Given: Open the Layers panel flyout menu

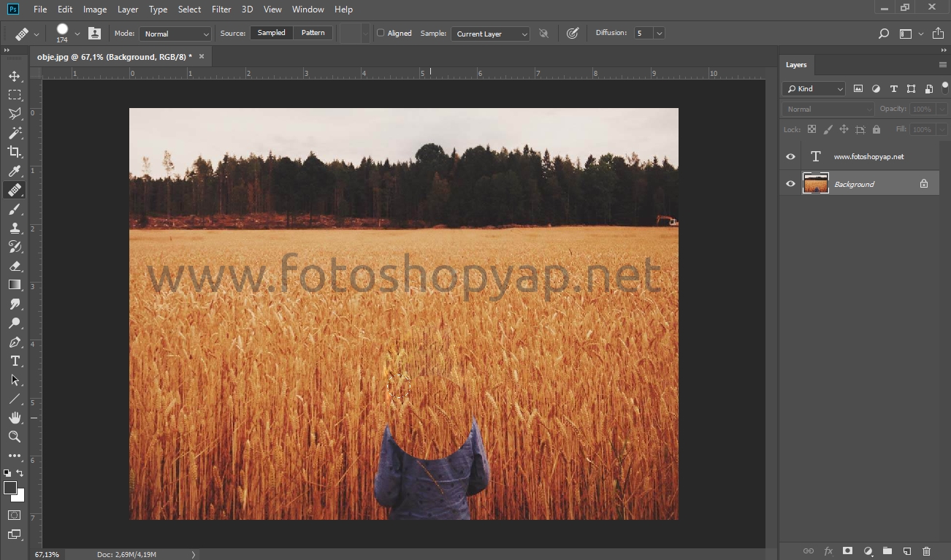Looking at the screenshot, I should (942, 65).
